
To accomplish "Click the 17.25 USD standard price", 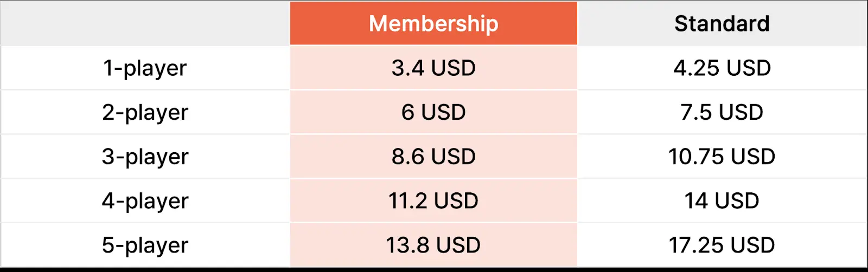I will [x=722, y=245].
